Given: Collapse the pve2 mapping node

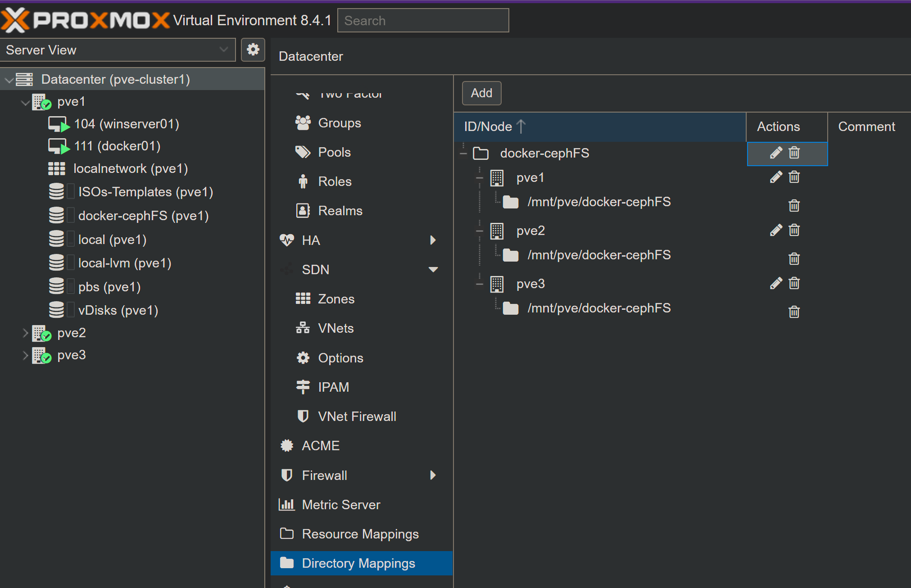Looking at the screenshot, I should (480, 231).
